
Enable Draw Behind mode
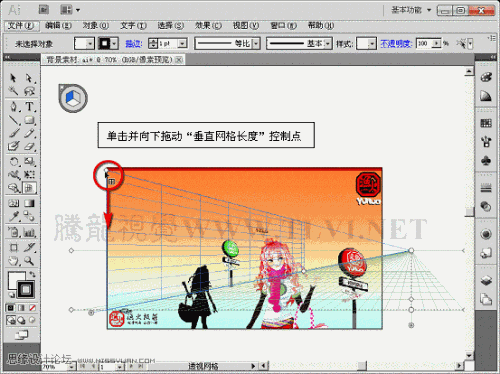click(x=21, y=320)
